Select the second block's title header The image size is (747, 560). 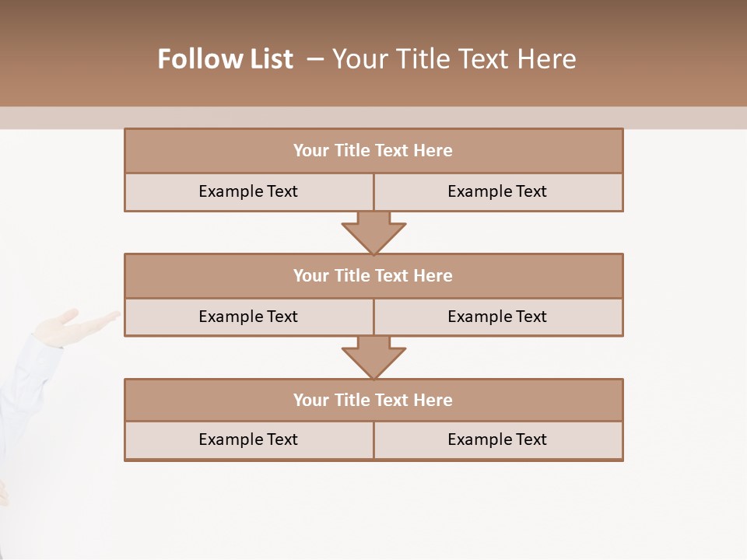click(x=373, y=275)
